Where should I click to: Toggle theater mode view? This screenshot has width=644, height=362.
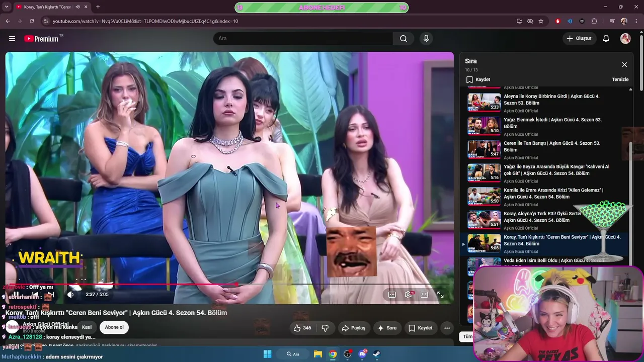(x=424, y=295)
